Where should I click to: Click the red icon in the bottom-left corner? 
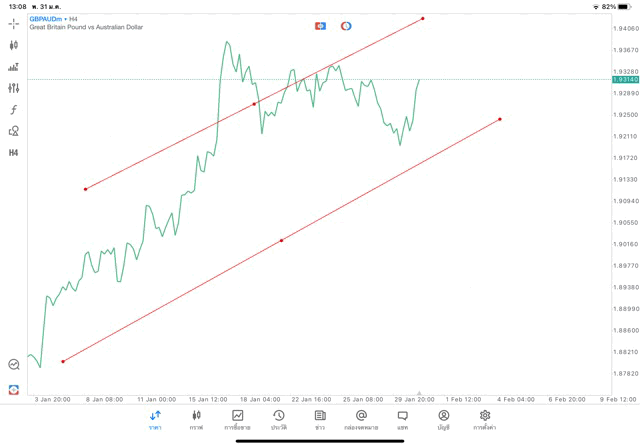pyautogui.click(x=13, y=389)
